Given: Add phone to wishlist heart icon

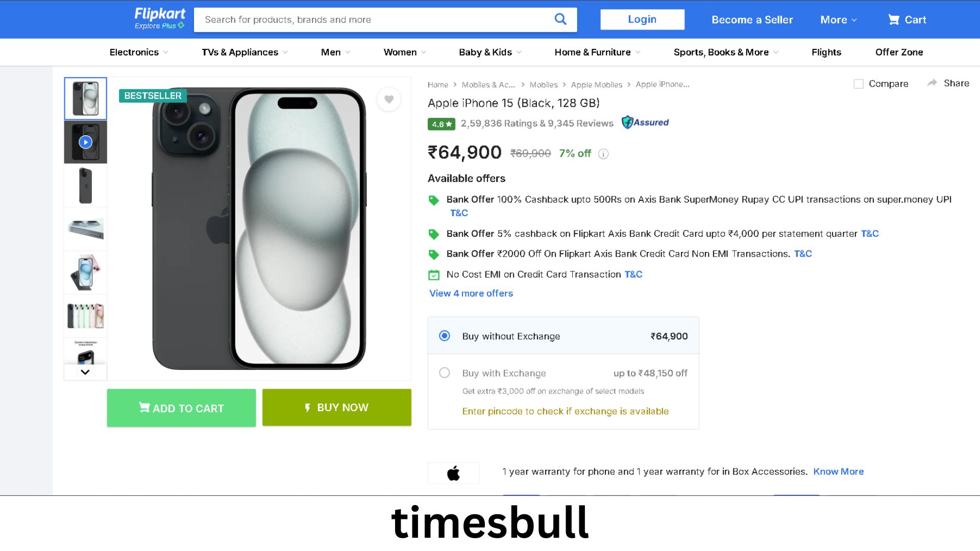Looking at the screenshot, I should point(389,99).
